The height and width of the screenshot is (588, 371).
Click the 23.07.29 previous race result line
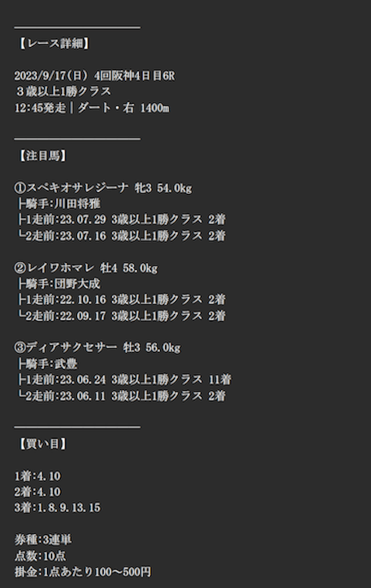[x=121, y=219]
